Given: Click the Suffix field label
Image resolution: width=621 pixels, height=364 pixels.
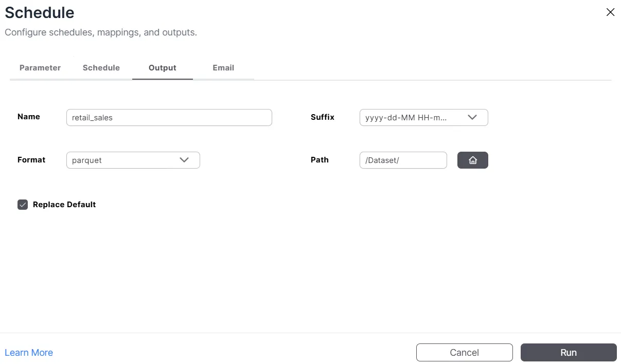Looking at the screenshot, I should click(x=323, y=117).
